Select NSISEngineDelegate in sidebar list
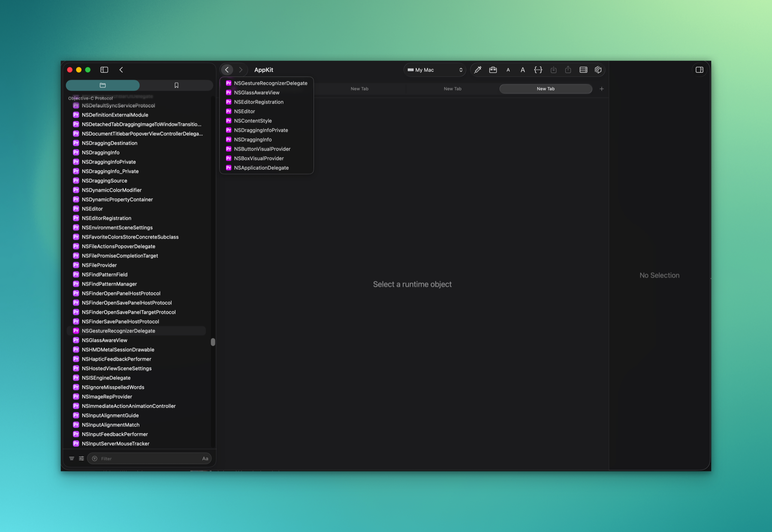The width and height of the screenshot is (772, 532). [136, 378]
